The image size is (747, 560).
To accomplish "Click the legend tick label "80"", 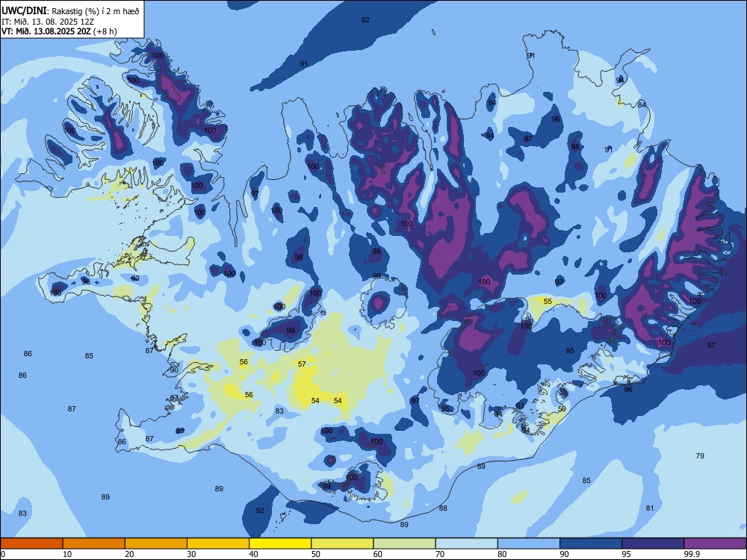I will 502,554.
